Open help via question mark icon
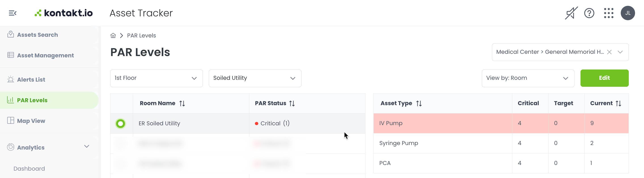The width and height of the screenshot is (644, 178). [589, 13]
